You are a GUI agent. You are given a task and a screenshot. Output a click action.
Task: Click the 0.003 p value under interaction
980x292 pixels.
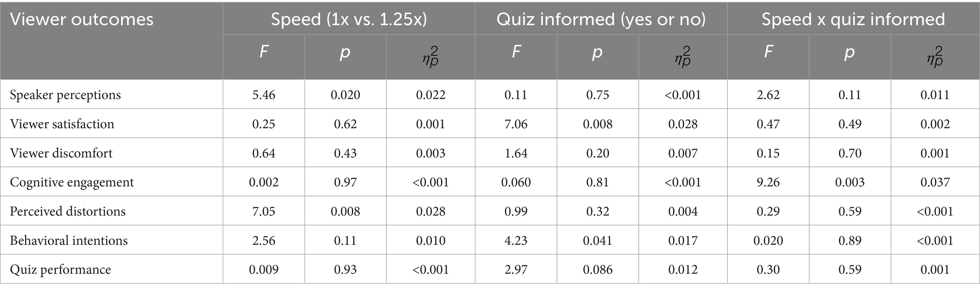850,182
